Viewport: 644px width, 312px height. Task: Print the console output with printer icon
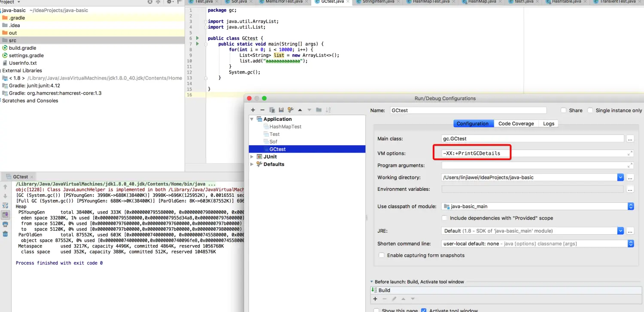[x=5, y=224]
